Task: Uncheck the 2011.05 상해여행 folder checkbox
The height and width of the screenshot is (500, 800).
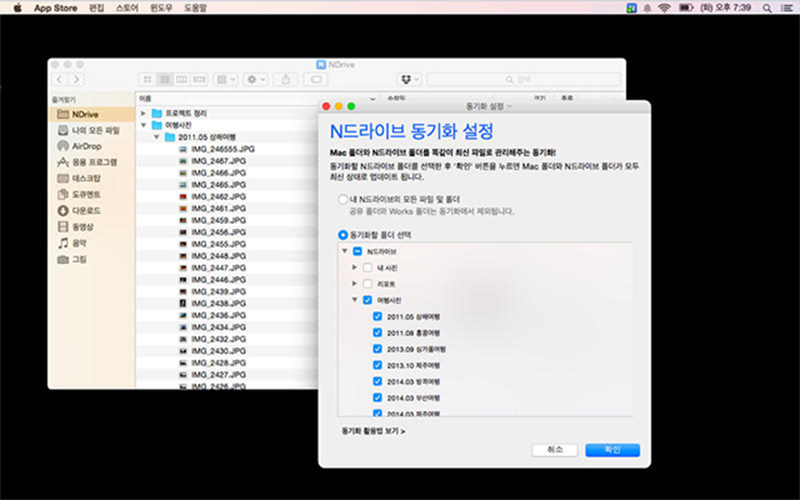Action: point(377,316)
